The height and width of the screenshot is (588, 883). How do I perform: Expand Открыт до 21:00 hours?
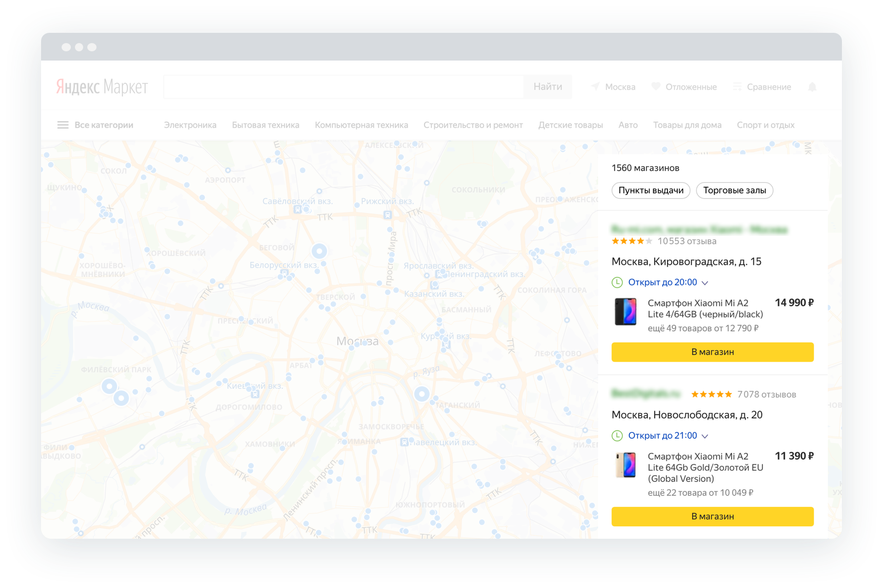(668, 436)
